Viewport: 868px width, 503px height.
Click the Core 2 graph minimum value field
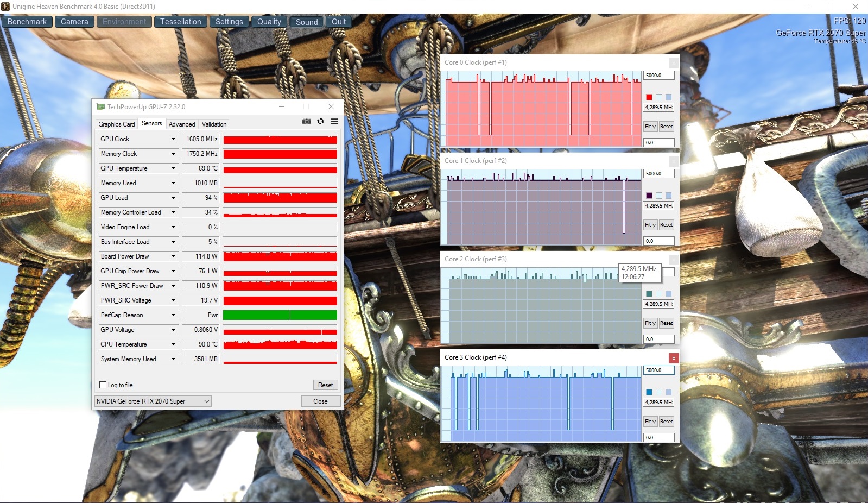pyautogui.click(x=659, y=339)
